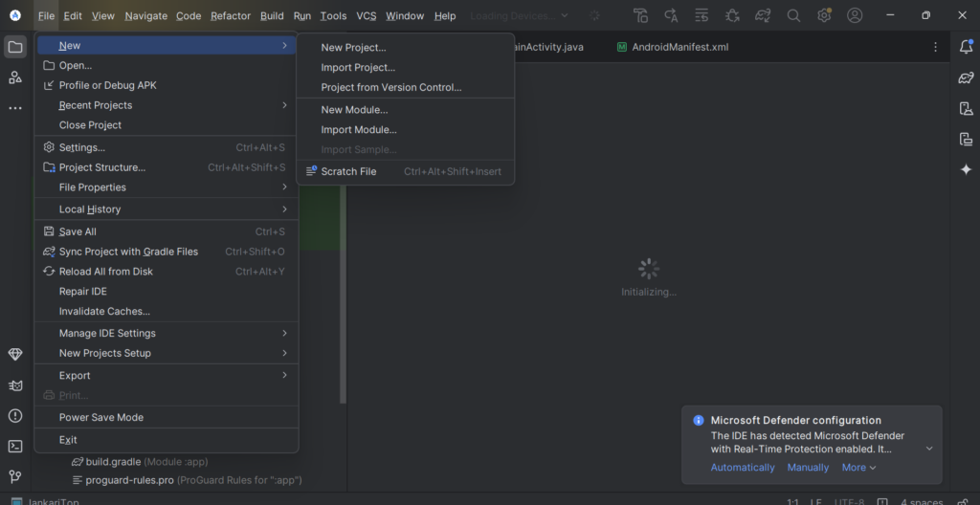Expand the Defender notification chevron

point(929,449)
